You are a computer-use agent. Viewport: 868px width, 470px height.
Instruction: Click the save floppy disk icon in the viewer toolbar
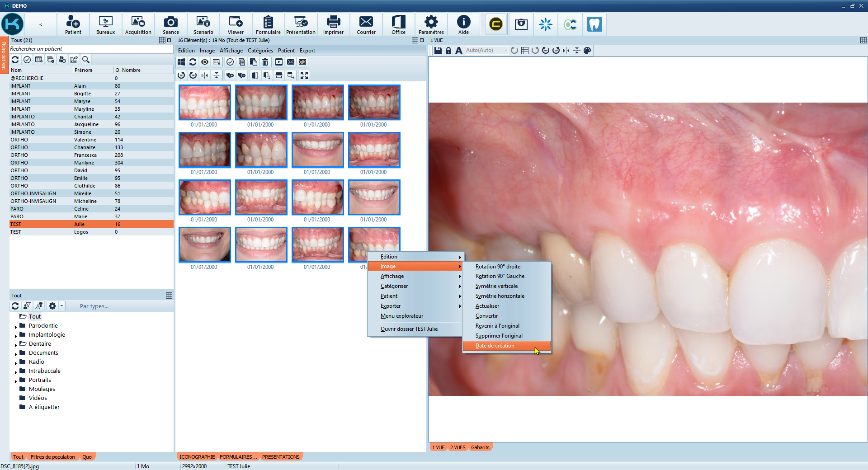point(438,51)
